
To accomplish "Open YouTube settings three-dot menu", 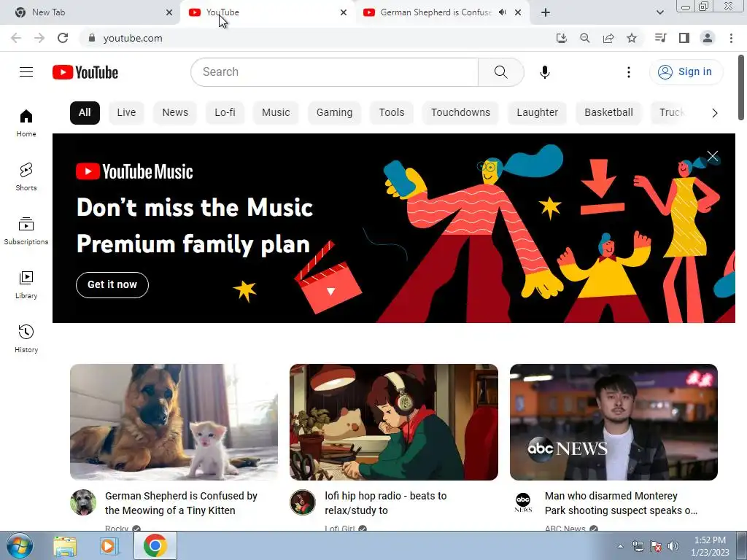I will [629, 72].
